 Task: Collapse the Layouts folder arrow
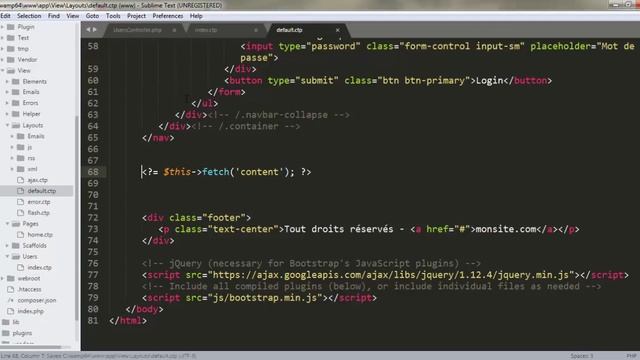click(7, 125)
